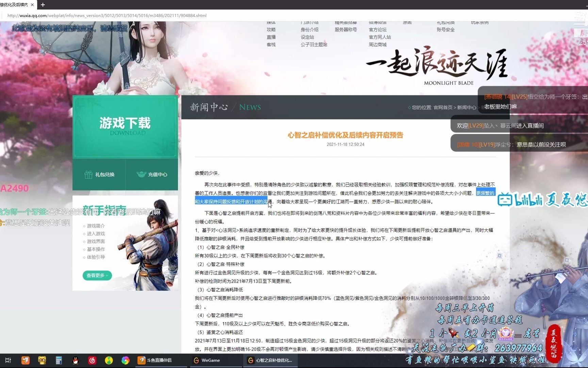Viewport: 588px width, 368px height.
Task: Open the colorful swirl browser icon
Action: pyautogui.click(x=126, y=360)
